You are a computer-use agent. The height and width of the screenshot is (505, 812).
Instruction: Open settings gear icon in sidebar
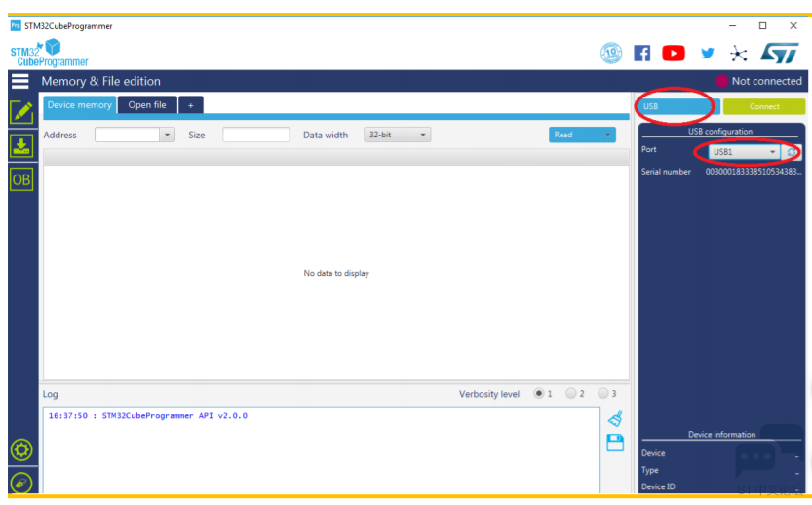click(21, 449)
